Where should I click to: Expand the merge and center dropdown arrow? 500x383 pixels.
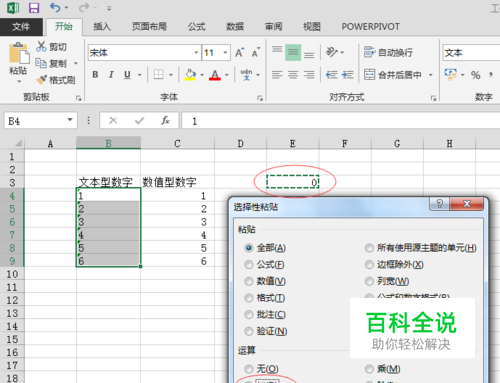point(431,75)
